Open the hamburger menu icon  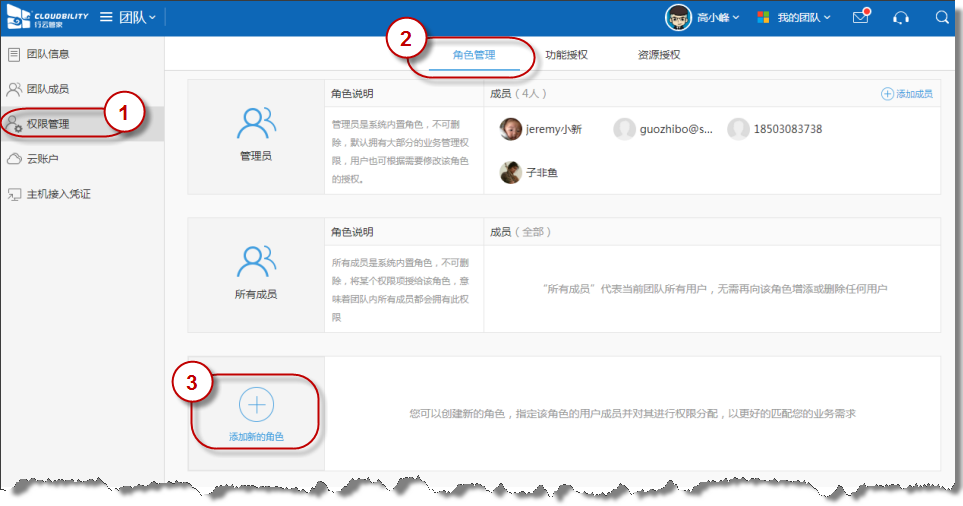click(106, 17)
